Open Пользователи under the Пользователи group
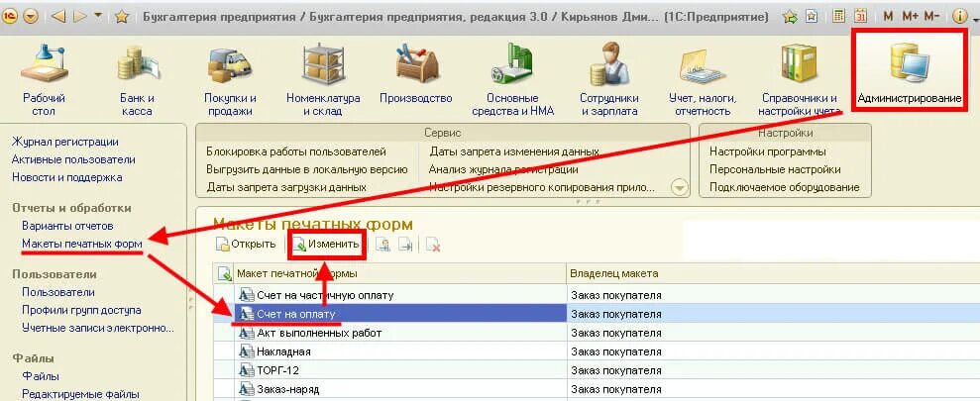The width and height of the screenshot is (980, 401). pyautogui.click(x=58, y=292)
